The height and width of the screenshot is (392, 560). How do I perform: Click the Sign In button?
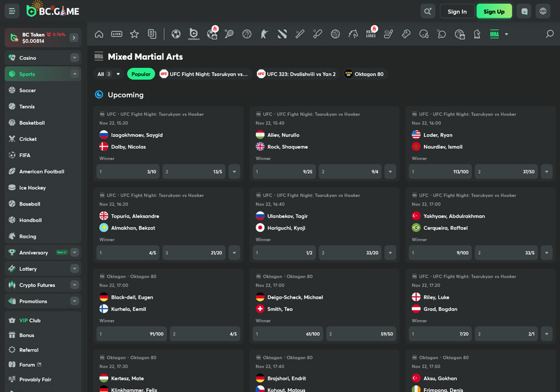coord(457,11)
